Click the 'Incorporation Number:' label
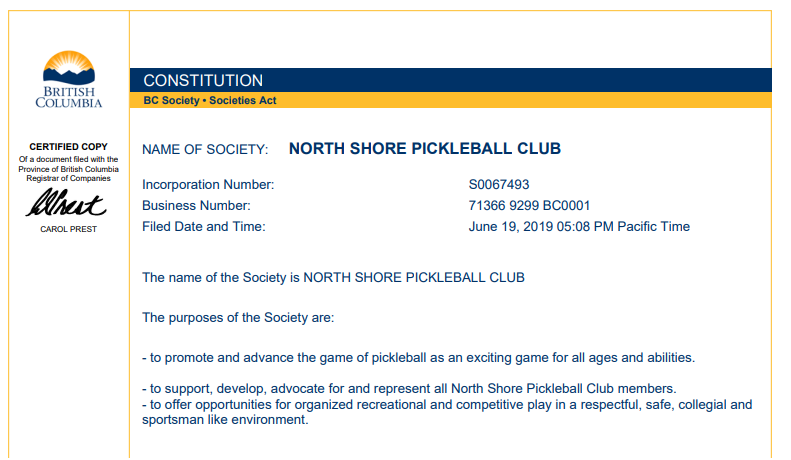The image size is (791, 460). [208, 185]
